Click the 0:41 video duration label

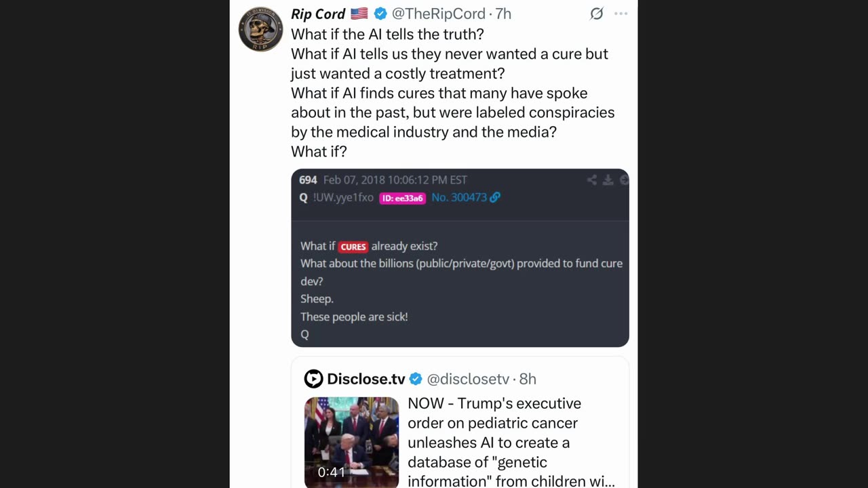click(x=332, y=472)
